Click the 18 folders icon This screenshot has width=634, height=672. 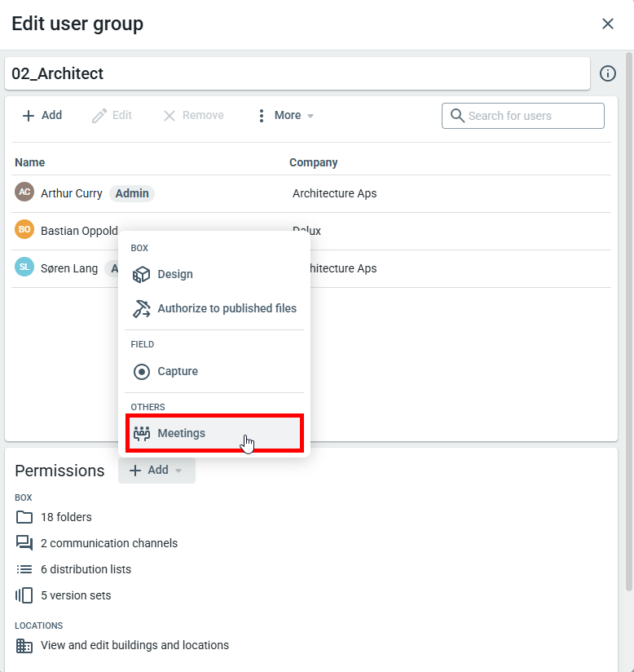(24, 517)
